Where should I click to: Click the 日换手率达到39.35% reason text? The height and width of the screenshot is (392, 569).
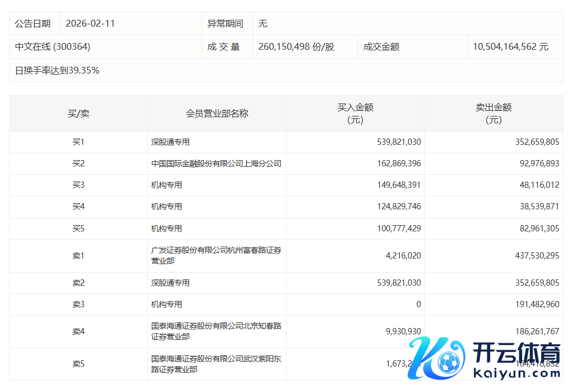tap(57, 71)
